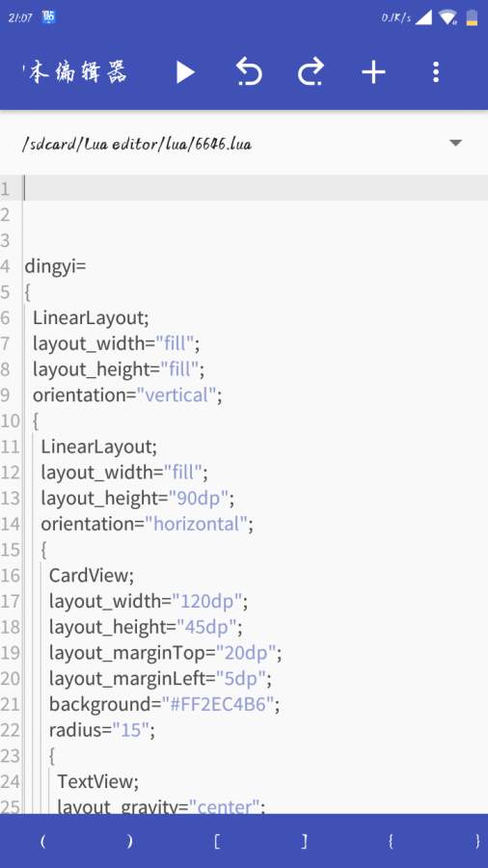Insert right square bracket symbol

coord(304,841)
